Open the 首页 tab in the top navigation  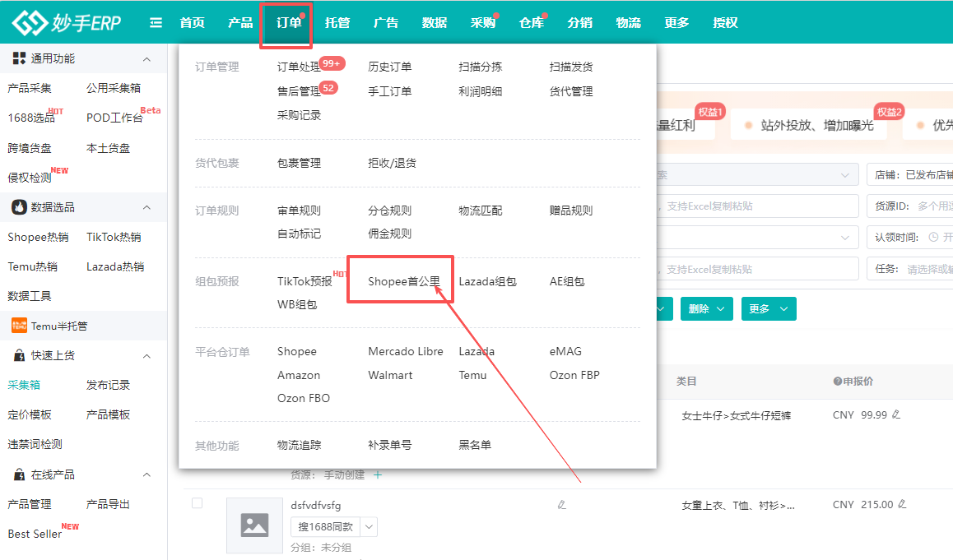pyautogui.click(x=193, y=23)
